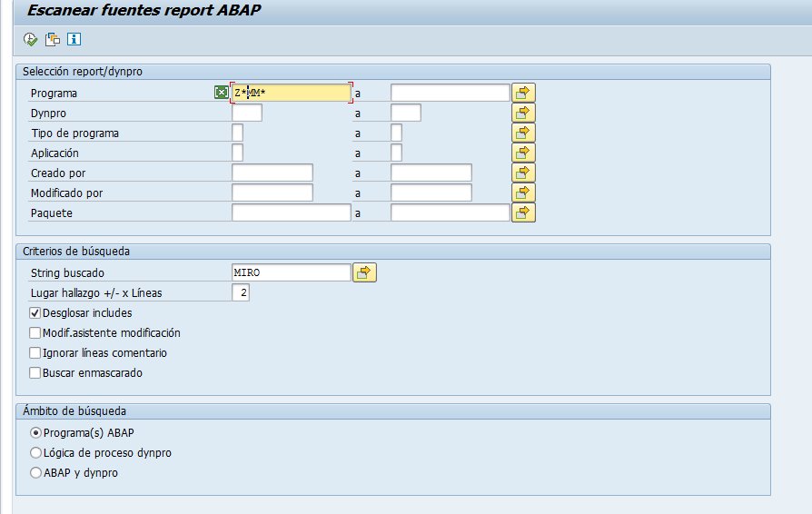This screenshot has width=812, height=514.
Task: Uncheck the Desglosar includes checkbox
Action: tap(35, 313)
